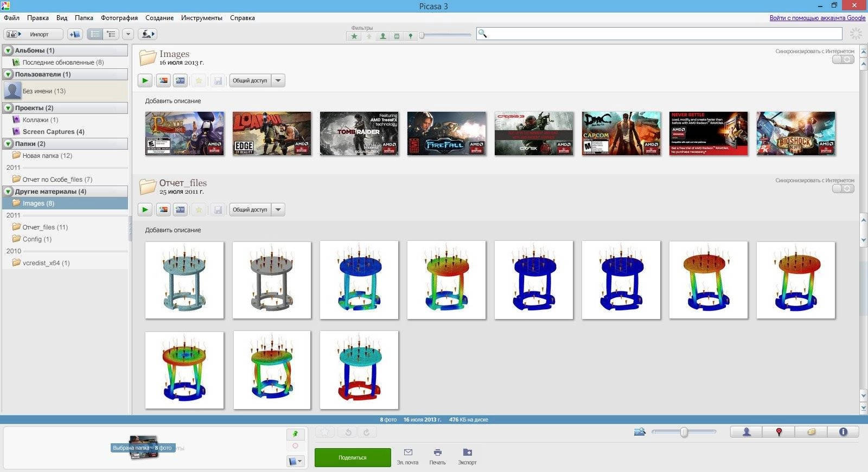This screenshot has width=868, height=472.
Task: Show the Tags panel
Action: pyautogui.click(x=811, y=432)
